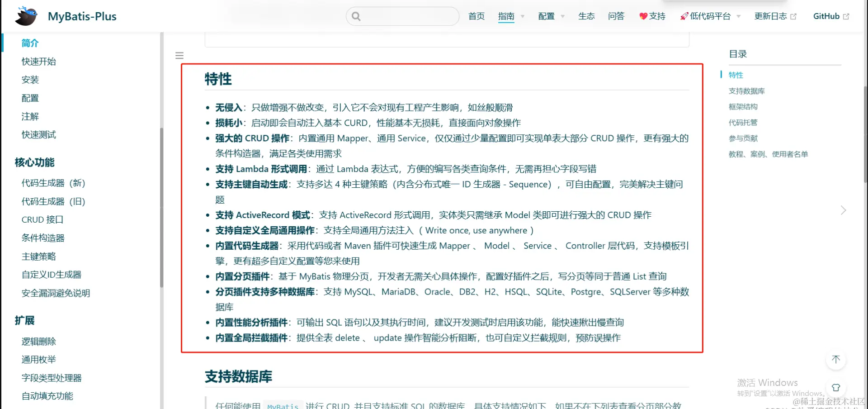Jump to 教程、案例、使用者名单 in contents
Screen dimensions: 868x409
pos(769,154)
